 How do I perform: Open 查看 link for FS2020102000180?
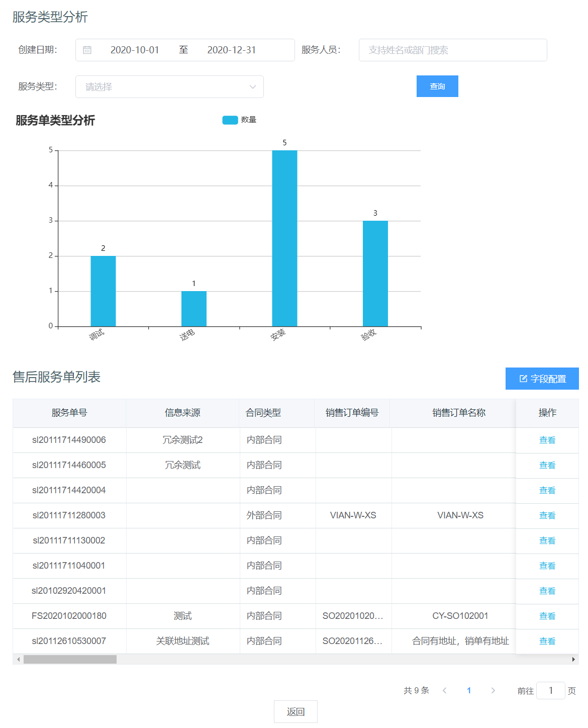pyautogui.click(x=547, y=616)
